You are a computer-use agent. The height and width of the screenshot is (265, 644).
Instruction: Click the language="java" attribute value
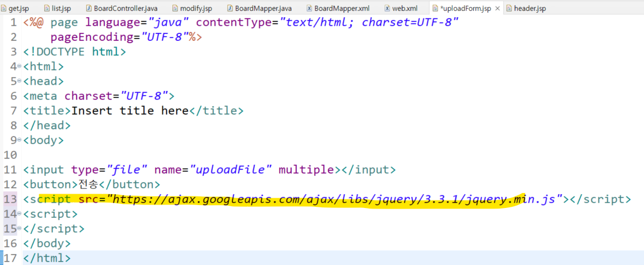[169, 22]
